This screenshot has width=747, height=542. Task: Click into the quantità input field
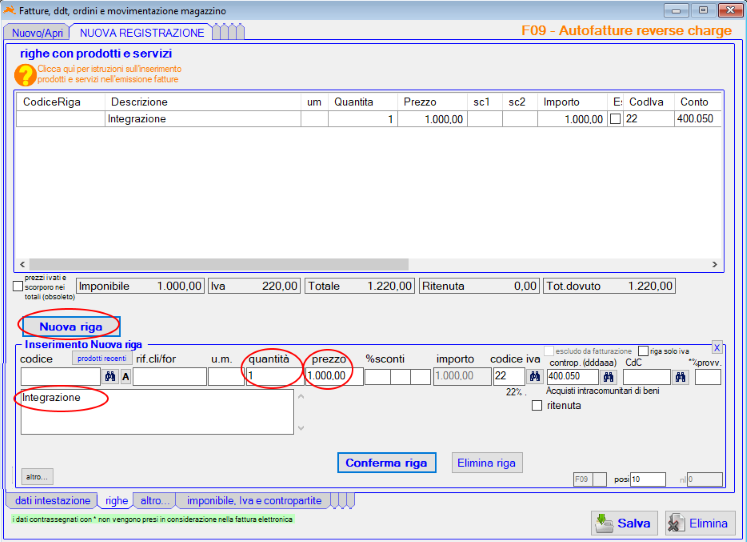[272, 376]
